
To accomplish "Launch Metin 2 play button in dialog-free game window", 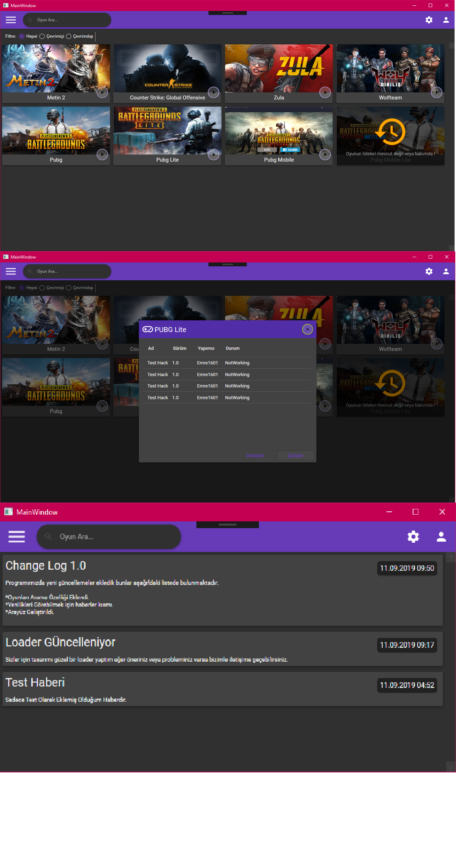I will tap(102, 92).
